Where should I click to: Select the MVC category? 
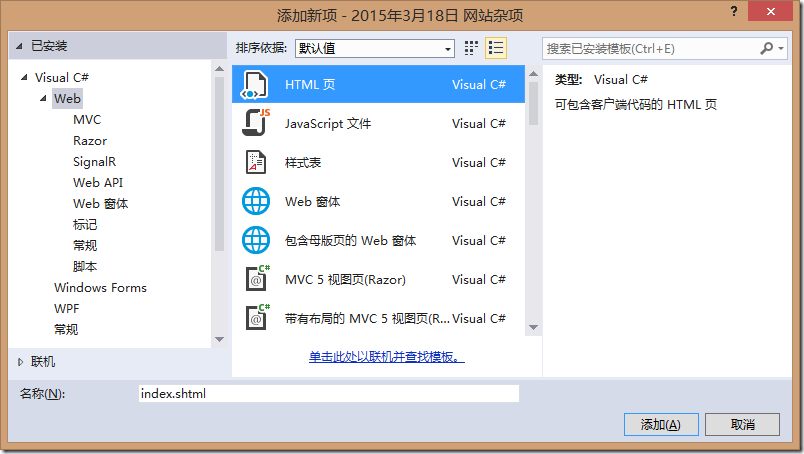(x=87, y=120)
